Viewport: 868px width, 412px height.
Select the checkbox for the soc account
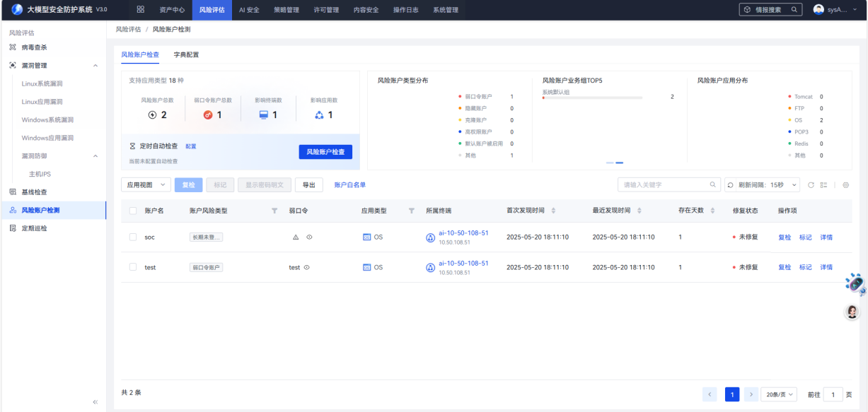point(133,237)
